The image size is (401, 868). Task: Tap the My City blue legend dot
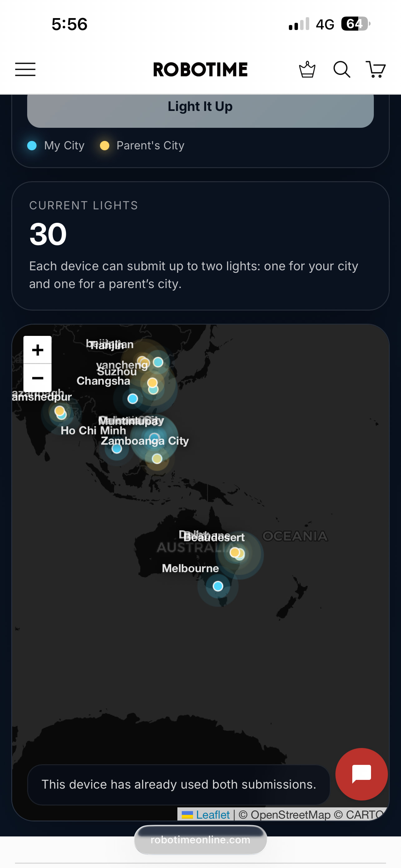coord(32,146)
